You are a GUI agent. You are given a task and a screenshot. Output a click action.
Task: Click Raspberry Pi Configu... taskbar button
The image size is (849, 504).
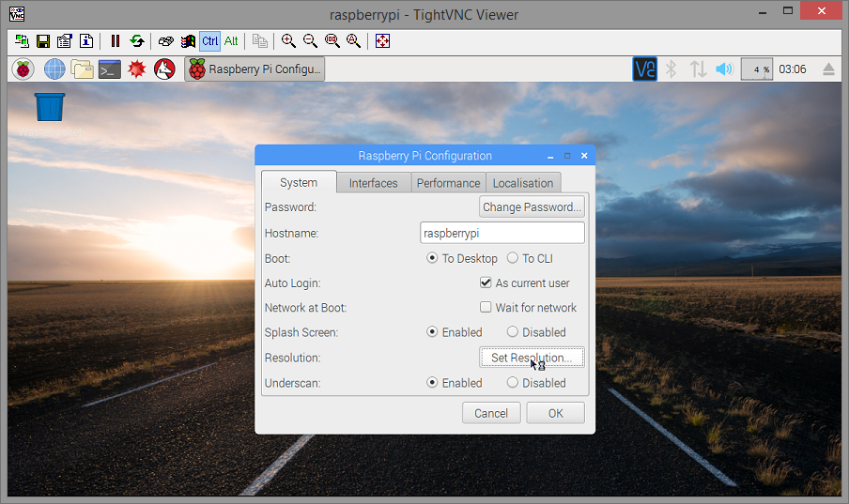pos(255,69)
